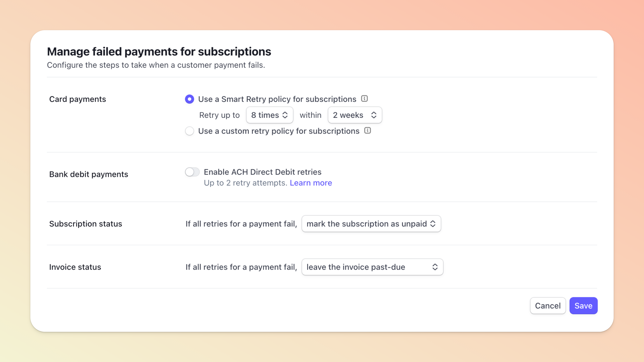Expand the "mark the subscription as unpaid" dropdown
644x362 pixels.
click(x=371, y=224)
